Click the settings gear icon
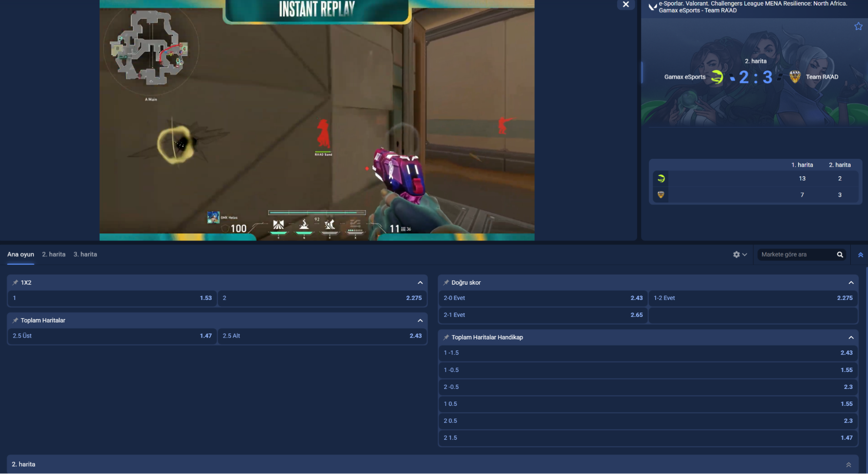Image resolution: width=868 pixels, height=474 pixels. (x=736, y=255)
